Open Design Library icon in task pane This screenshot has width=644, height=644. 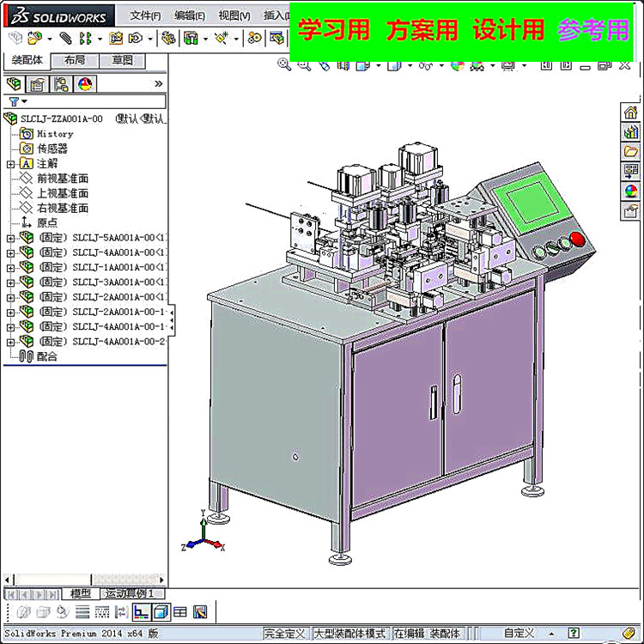pos(630,132)
